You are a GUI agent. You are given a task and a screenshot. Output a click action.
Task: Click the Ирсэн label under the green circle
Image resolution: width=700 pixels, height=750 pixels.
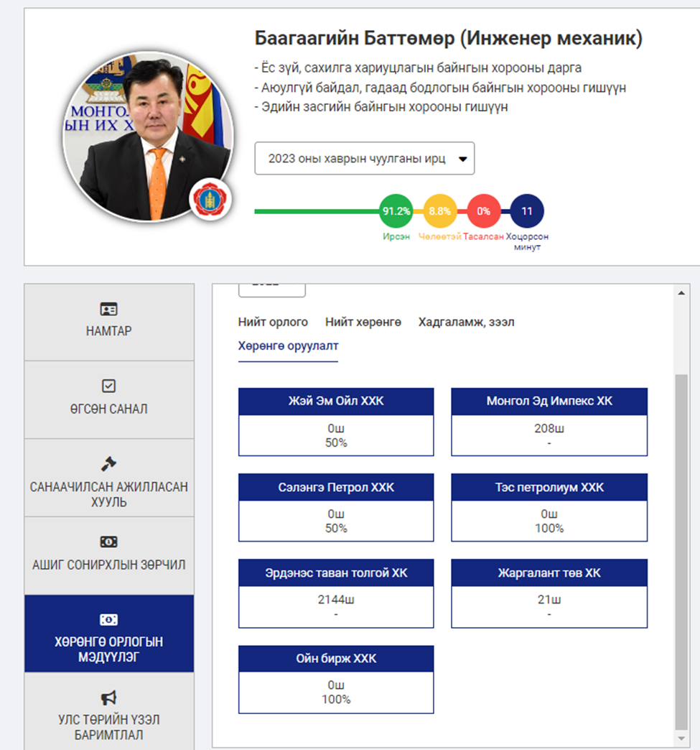(396, 236)
